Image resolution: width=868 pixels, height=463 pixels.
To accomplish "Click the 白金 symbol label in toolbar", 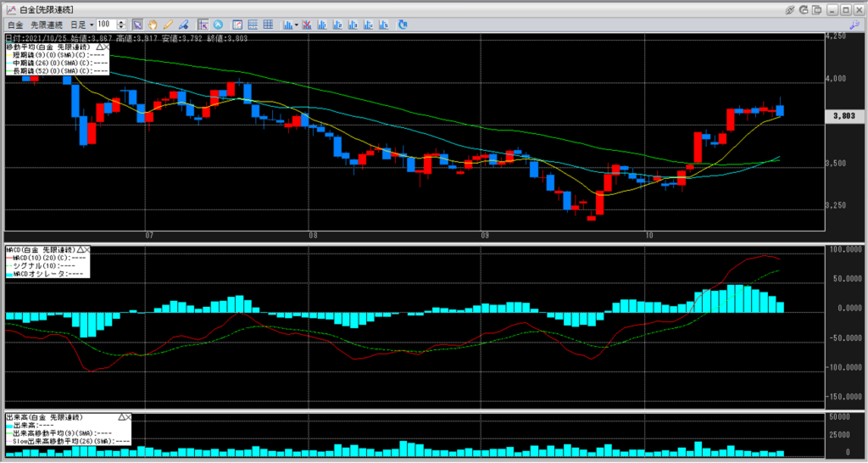I will [15, 25].
